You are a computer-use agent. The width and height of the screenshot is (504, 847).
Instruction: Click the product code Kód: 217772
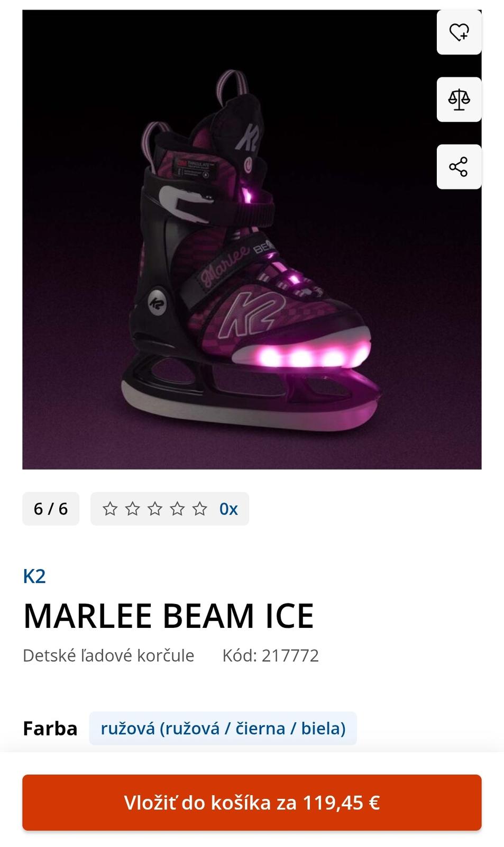pos(271,655)
